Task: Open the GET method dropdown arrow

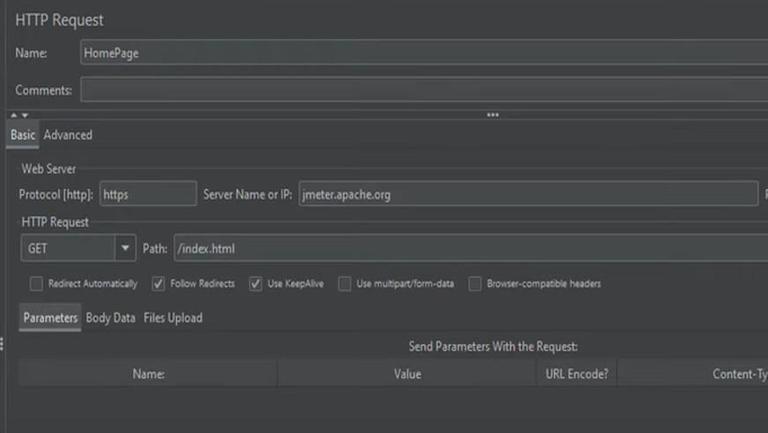Action: click(x=125, y=247)
